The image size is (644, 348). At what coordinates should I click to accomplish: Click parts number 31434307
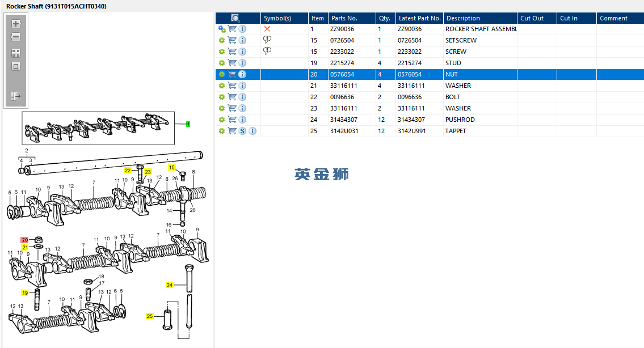click(x=344, y=120)
